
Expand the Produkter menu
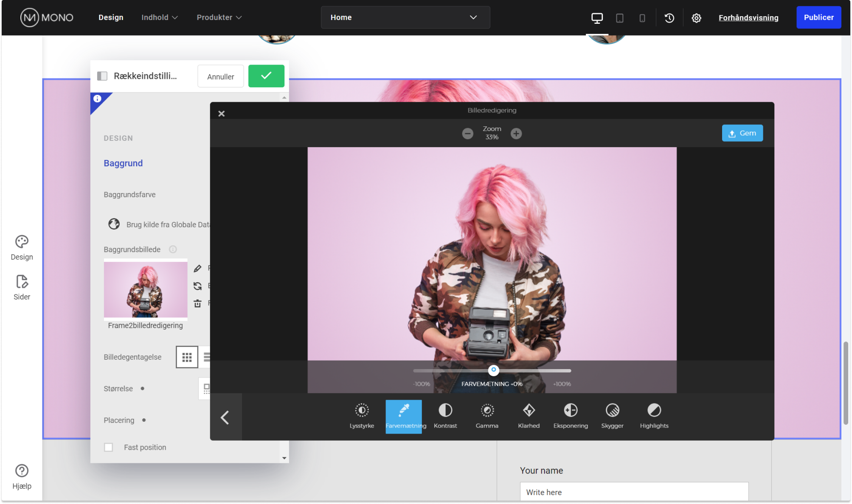click(219, 17)
